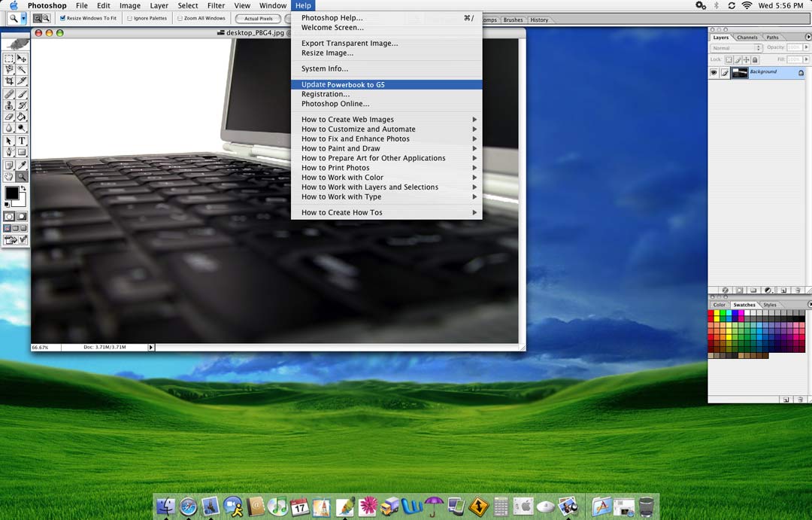Select the Magic Wand tool
This screenshot has width=812, height=520.
click(22, 70)
